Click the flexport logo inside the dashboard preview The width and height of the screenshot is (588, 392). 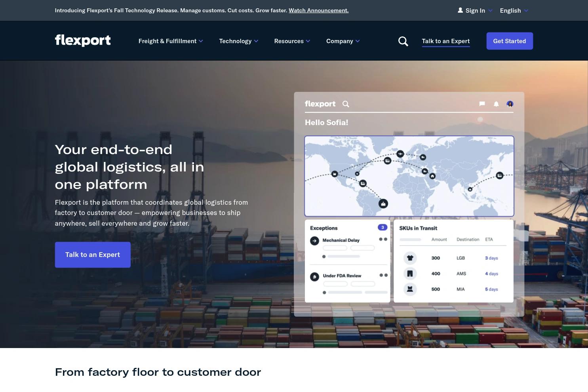pyautogui.click(x=320, y=104)
